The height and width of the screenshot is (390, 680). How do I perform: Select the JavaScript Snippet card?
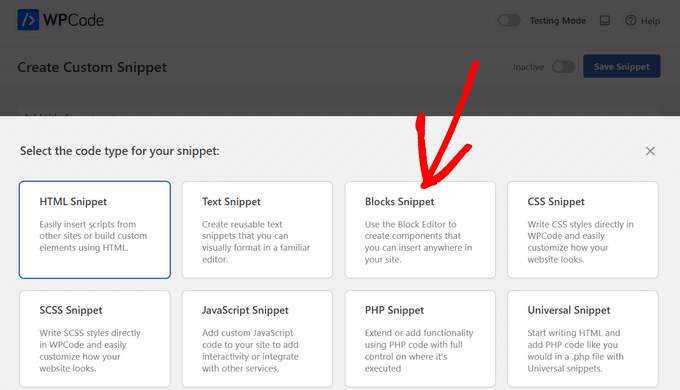(x=257, y=339)
